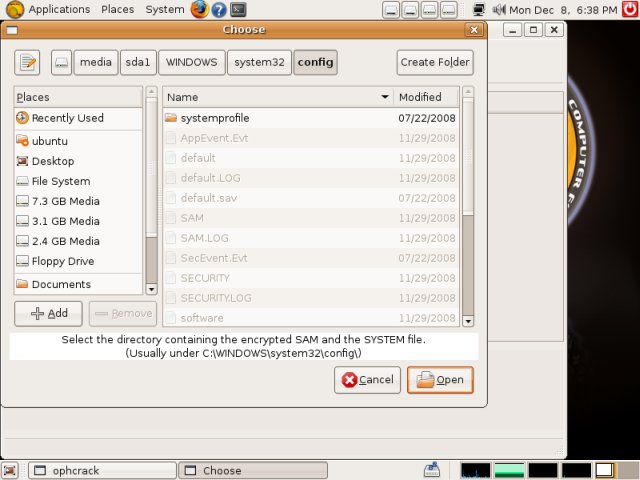Click the keyboard layout icon in the bottom panel
This screenshot has width=640, height=480.
click(x=432, y=470)
